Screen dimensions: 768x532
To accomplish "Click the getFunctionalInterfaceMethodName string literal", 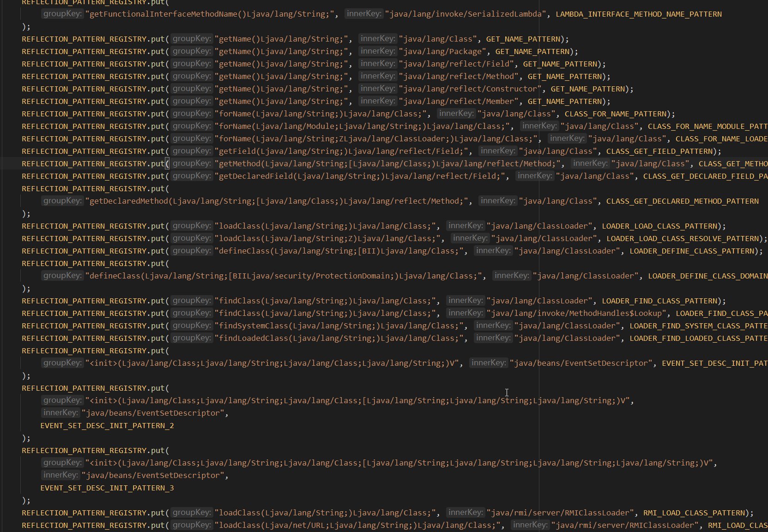I will (x=210, y=14).
